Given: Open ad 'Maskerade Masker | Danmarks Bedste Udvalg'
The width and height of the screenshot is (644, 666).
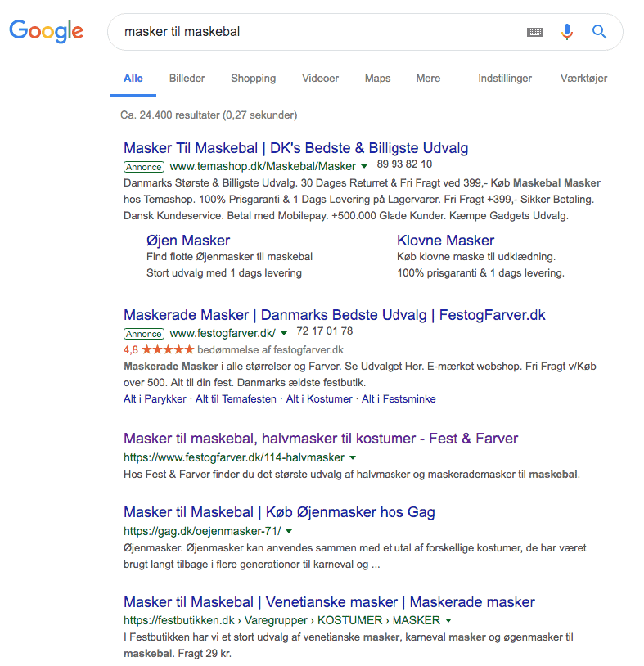Looking at the screenshot, I should pyautogui.click(x=335, y=315).
